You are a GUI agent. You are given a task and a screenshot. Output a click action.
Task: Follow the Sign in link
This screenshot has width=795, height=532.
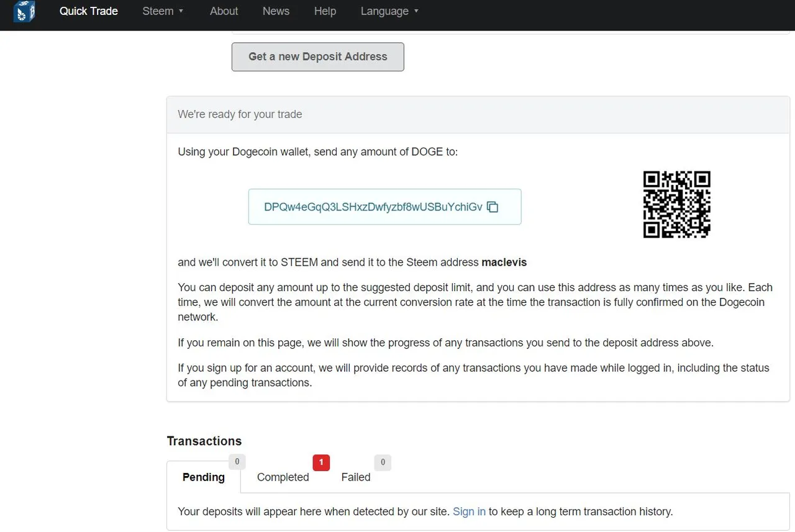tap(470, 512)
